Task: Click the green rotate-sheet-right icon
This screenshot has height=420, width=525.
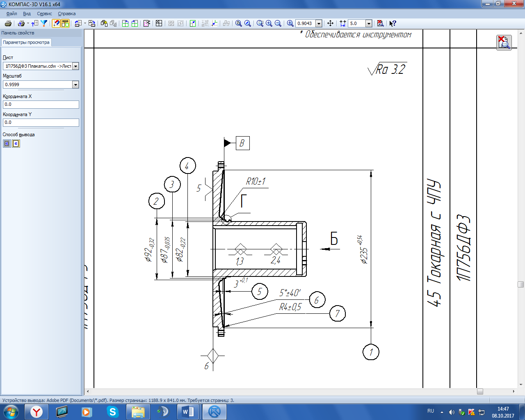Action: tap(135, 23)
